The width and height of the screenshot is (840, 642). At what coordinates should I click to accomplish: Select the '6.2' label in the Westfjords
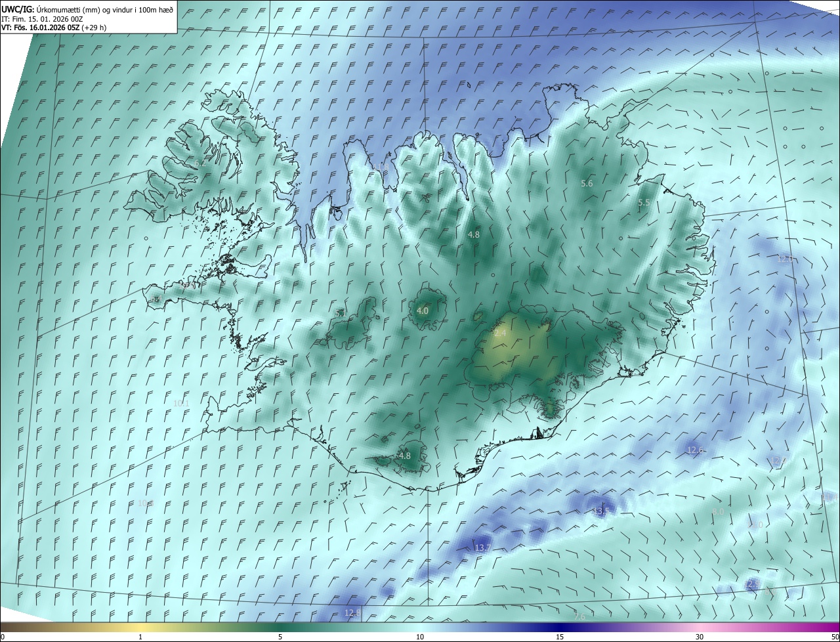(x=200, y=163)
